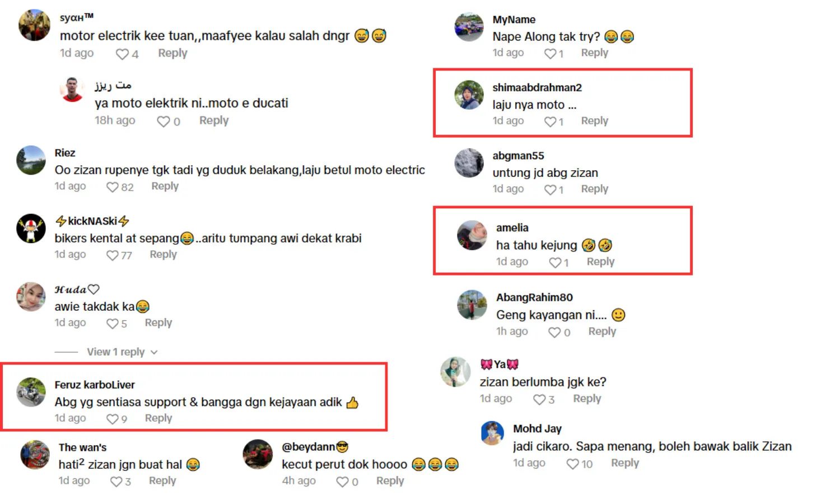Open Feruz karboLiver's profile picture
The height and width of the screenshot is (504, 840).
pyautogui.click(x=31, y=392)
